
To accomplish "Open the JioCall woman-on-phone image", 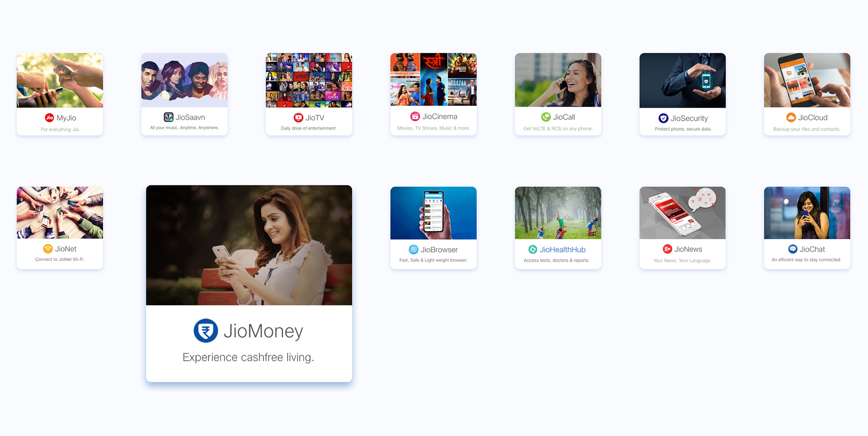I will 558,80.
